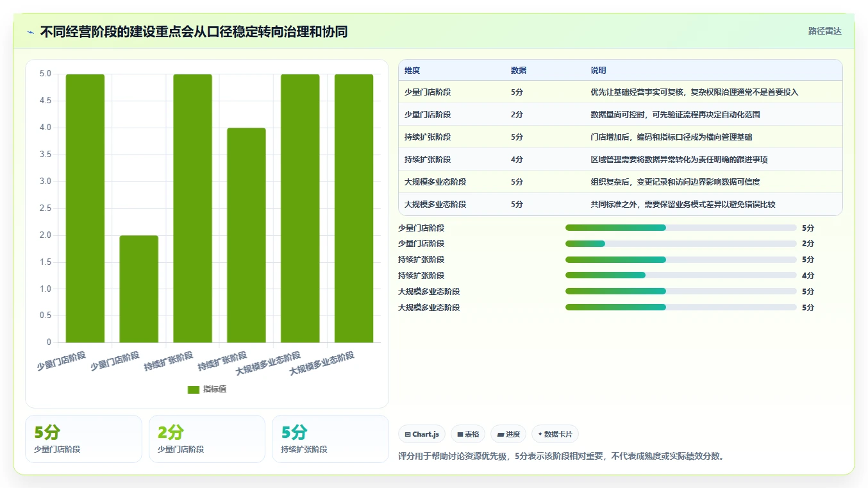This screenshot has width=868, height=488.
Task: Click 持续扩张阶段 cell in the 4分 table row
Action: pyautogui.click(x=428, y=160)
